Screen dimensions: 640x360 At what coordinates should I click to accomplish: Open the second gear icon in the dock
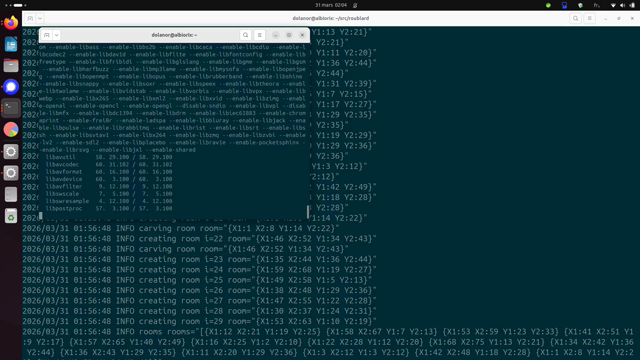(11, 173)
